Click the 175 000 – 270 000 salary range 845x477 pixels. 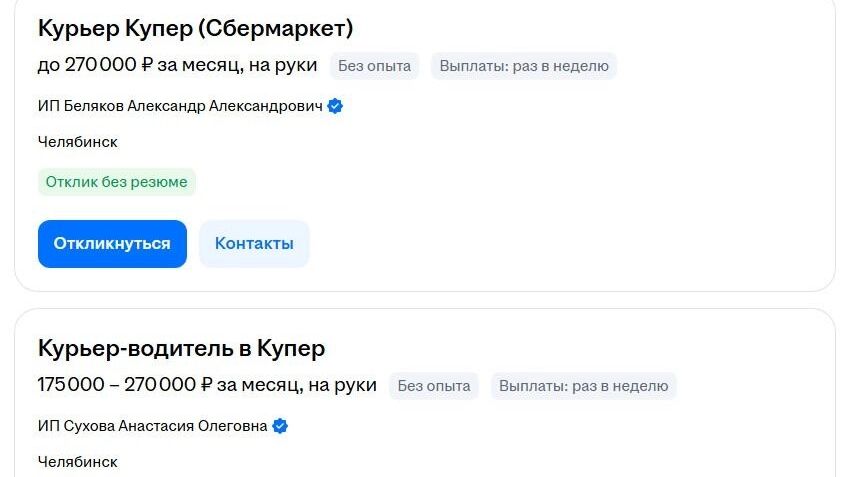[117, 385]
